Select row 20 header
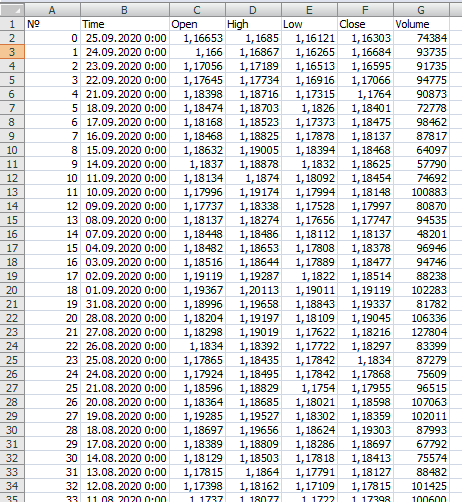 (x=12, y=290)
